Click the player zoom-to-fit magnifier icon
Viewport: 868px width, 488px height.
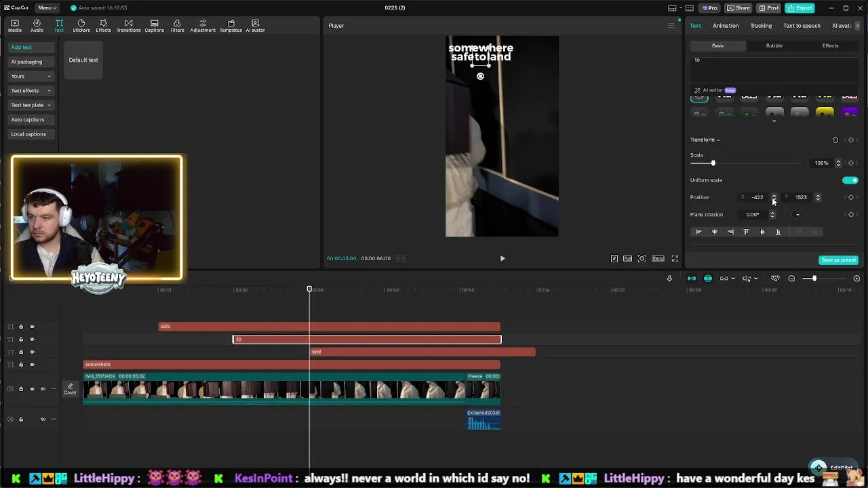click(642, 258)
